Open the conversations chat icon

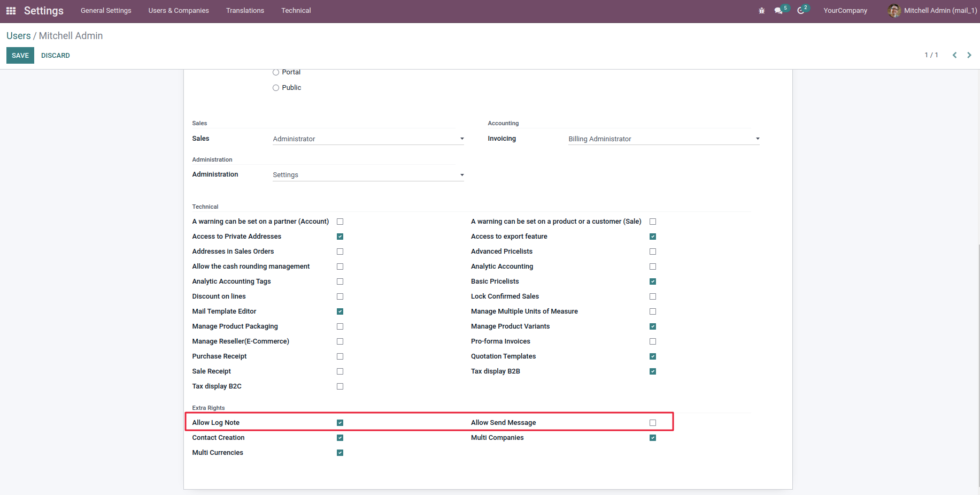(x=778, y=11)
